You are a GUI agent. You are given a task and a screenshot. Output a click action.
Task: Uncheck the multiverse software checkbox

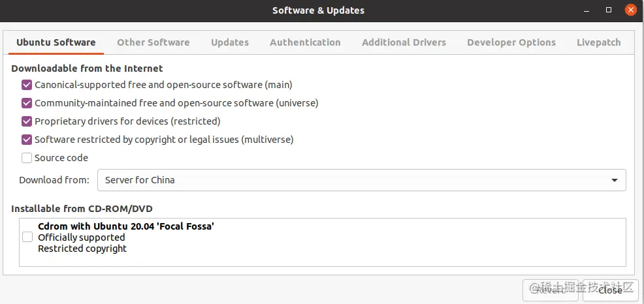(27, 140)
